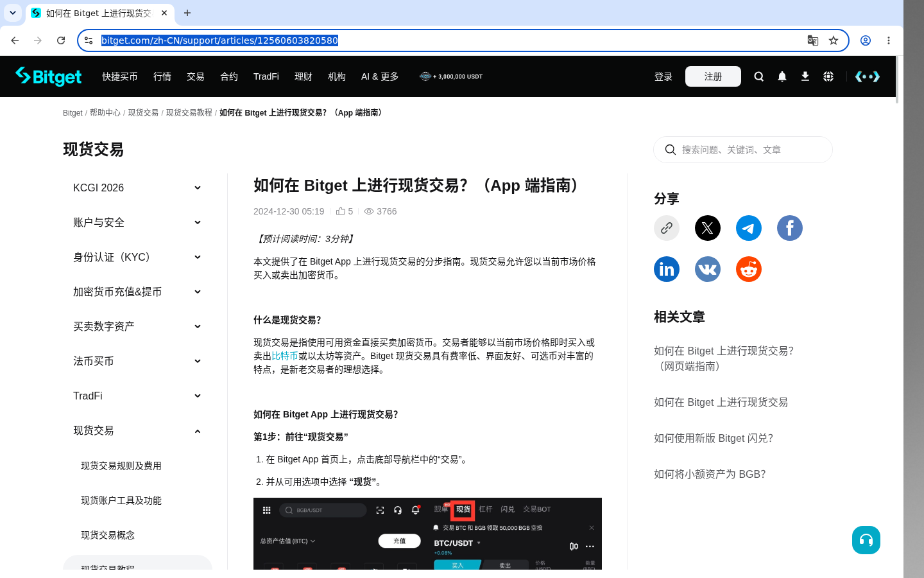Screen dimensions: 924x578
Task: Click 注册 sign-up button
Action: [x=713, y=76]
